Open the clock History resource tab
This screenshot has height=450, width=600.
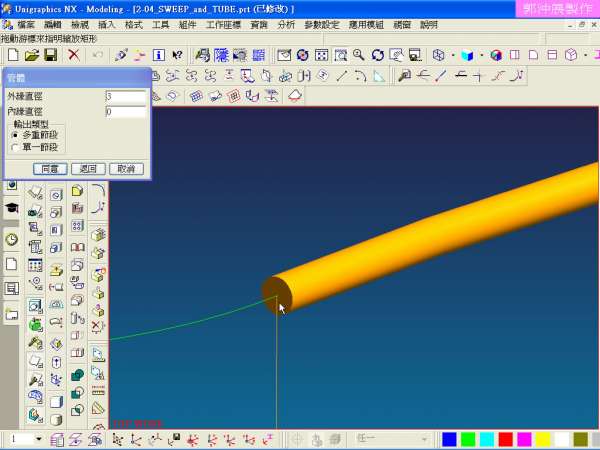click(12, 240)
